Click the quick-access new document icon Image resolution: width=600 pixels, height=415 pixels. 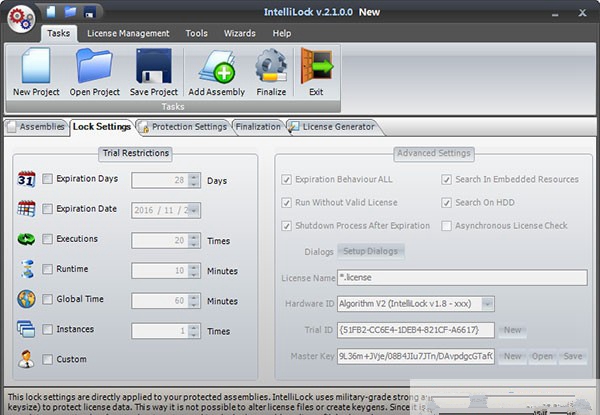point(51,11)
